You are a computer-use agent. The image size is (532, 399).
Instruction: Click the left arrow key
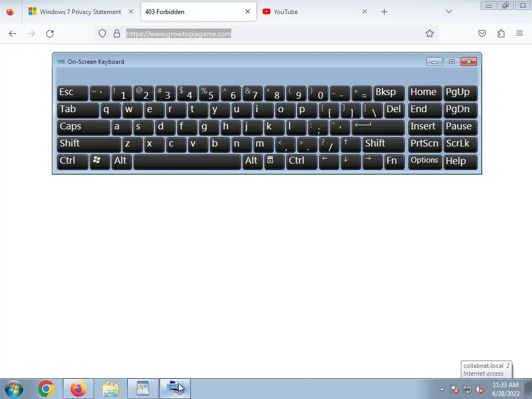329,162
